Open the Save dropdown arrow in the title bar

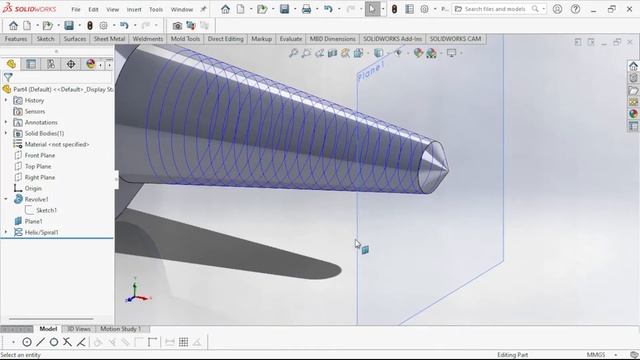pyautogui.click(x=295, y=9)
